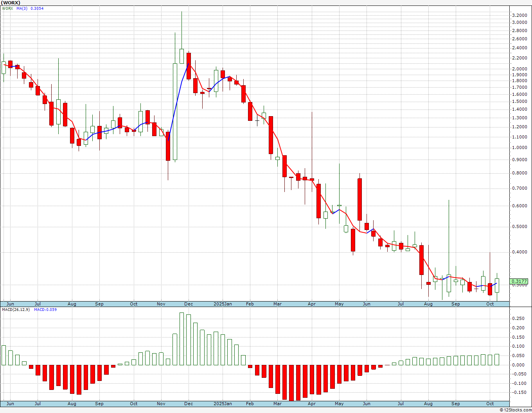Click the 0.200 MACD axis label
The height and width of the screenshot is (413, 532).
click(518, 327)
